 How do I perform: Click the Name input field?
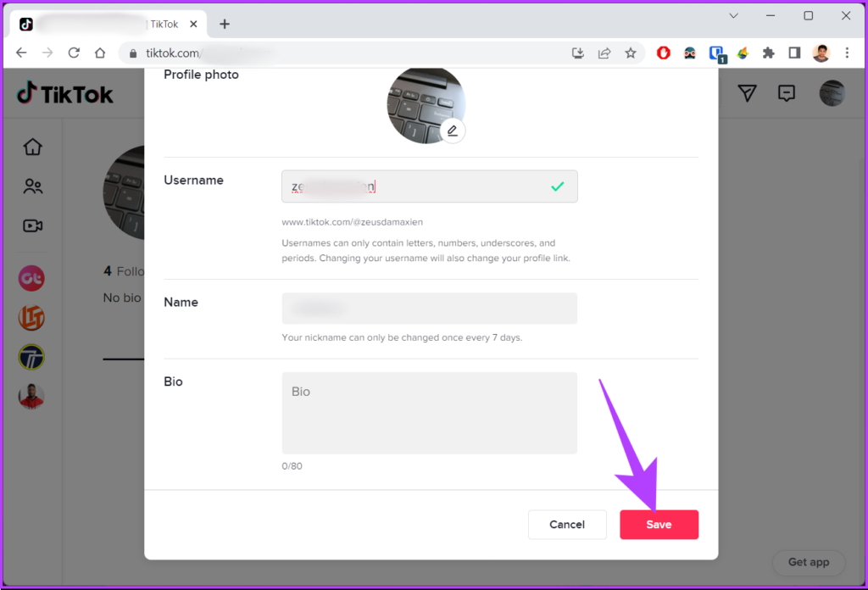tap(429, 309)
